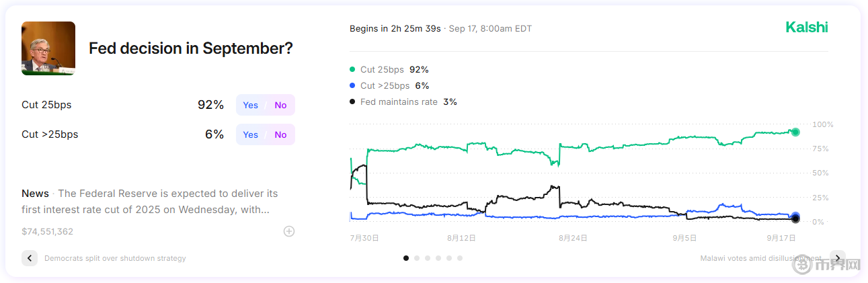This screenshot has width=868, height=283.
Task: Click the plus circle icon
Action: (289, 231)
